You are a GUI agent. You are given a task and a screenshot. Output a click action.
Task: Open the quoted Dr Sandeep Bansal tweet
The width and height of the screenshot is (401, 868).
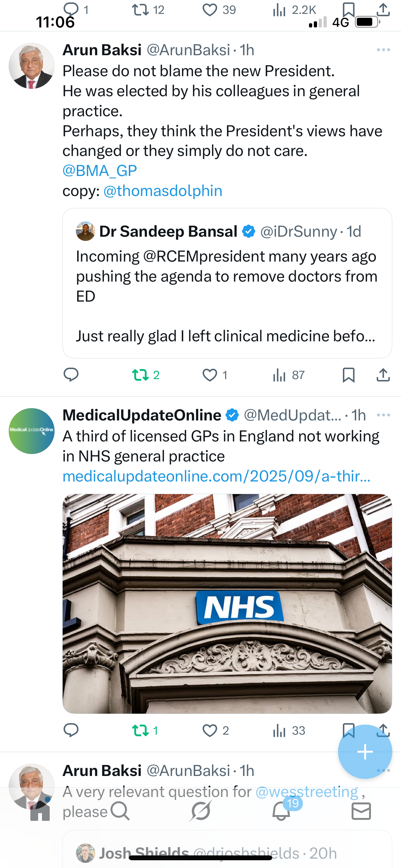pyautogui.click(x=227, y=283)
